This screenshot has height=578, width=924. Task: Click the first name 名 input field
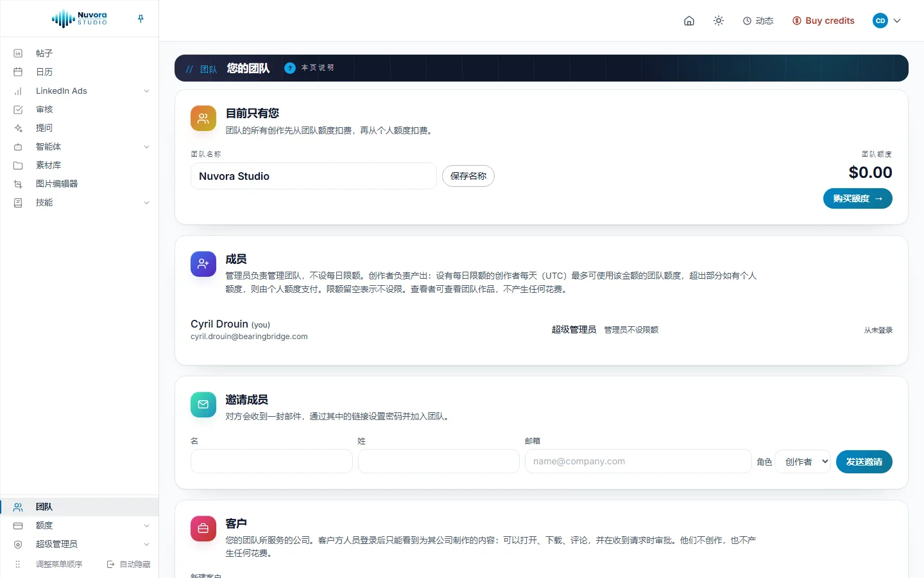tap(271, 461)
